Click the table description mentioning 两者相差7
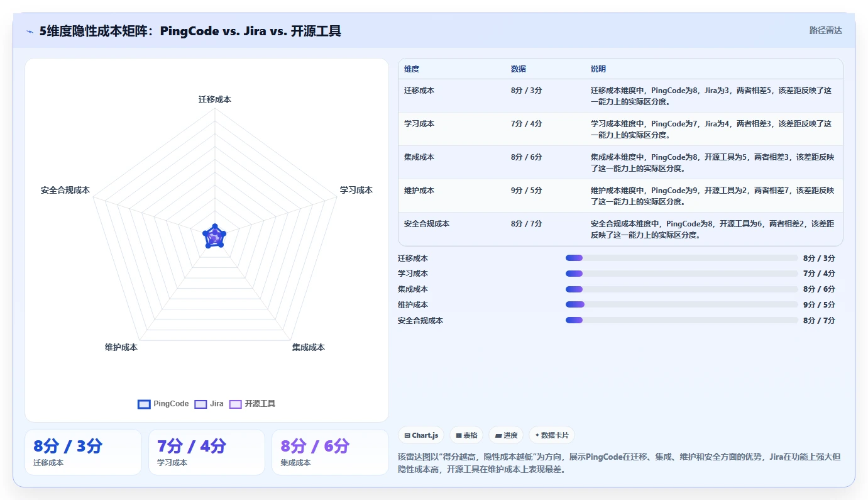The image size is (868, 500). pos(712,196)
